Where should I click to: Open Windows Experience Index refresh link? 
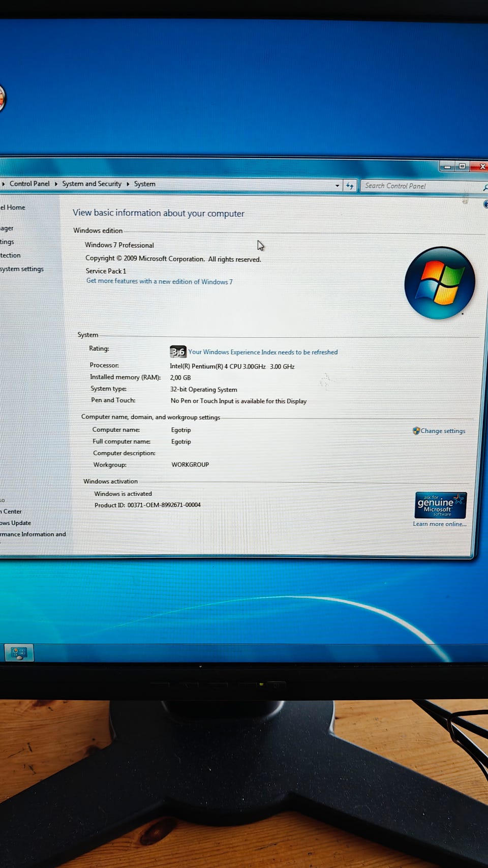point(263,352)
